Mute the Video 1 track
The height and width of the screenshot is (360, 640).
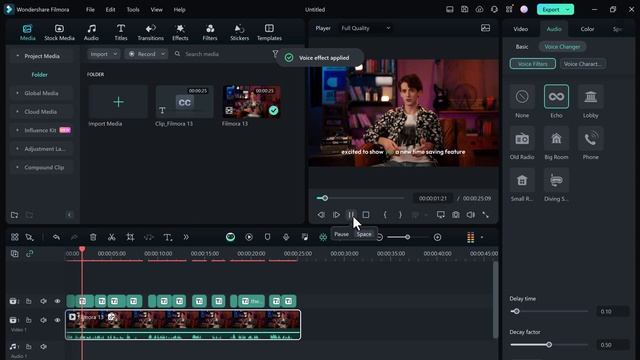(43, 320)
